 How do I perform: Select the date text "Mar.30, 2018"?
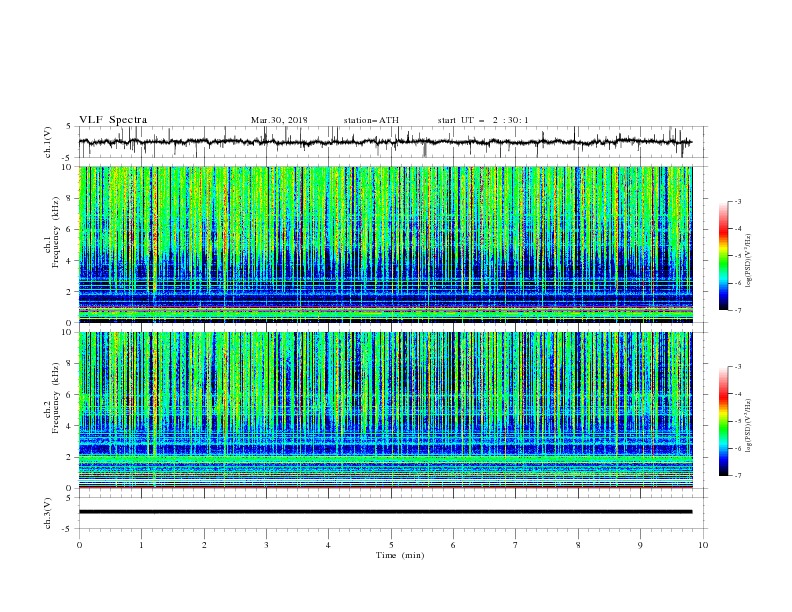pyautogui.click(x=279, y=120)
